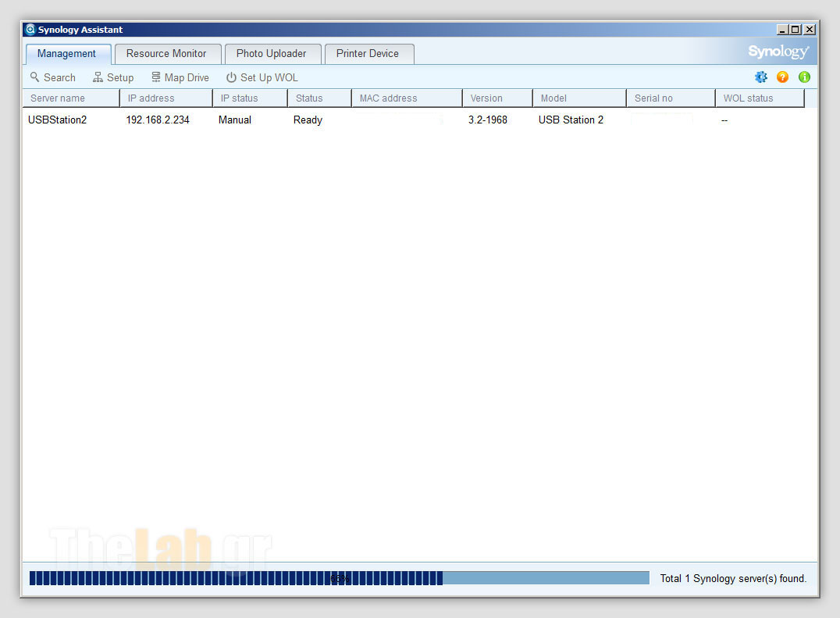Image resolution: width=840 pixels, height=618 pixels.
Task: Click Map Drive in the toolbar
Action: tap(180, 77)
